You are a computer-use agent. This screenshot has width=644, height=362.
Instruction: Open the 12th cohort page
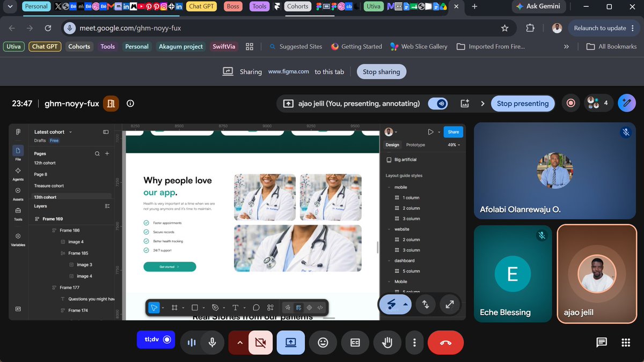coord(45,162)
